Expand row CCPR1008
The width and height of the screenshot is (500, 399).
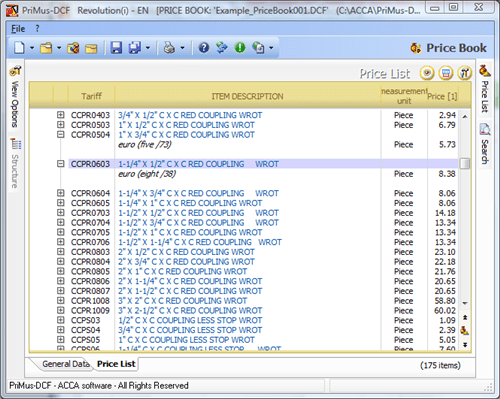coord(60,300)
